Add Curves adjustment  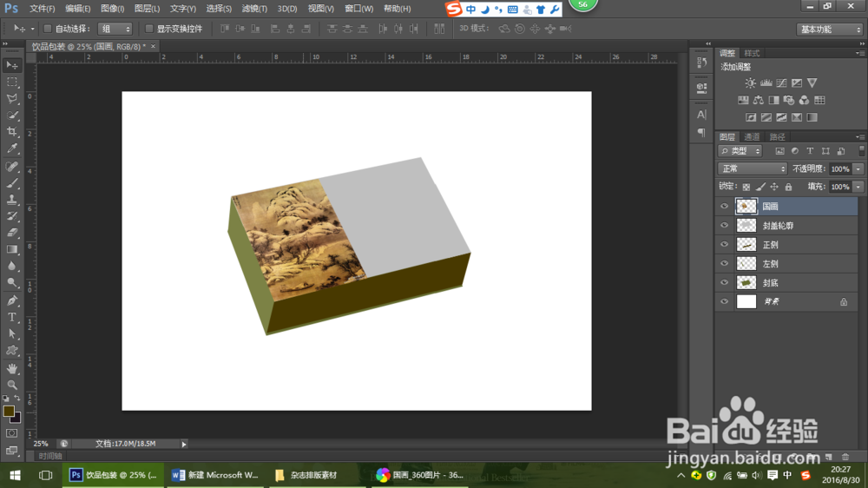pos(781,83)
